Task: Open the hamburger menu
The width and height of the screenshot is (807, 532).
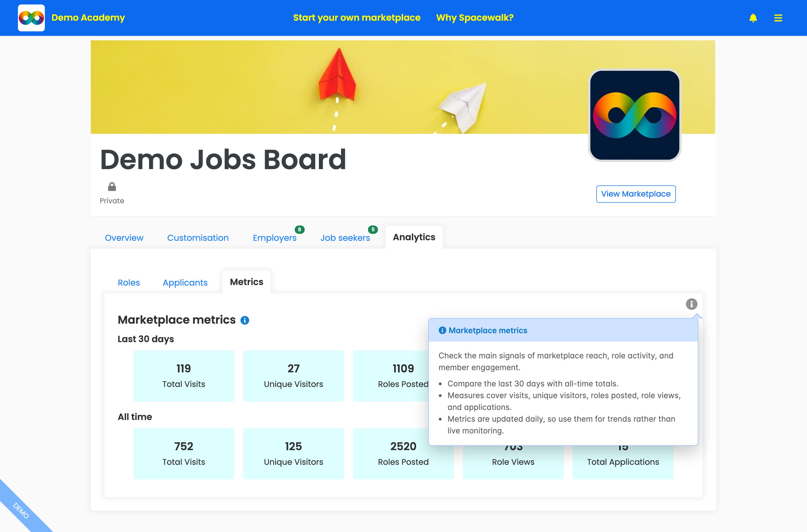Action: (x=778, y=18)
